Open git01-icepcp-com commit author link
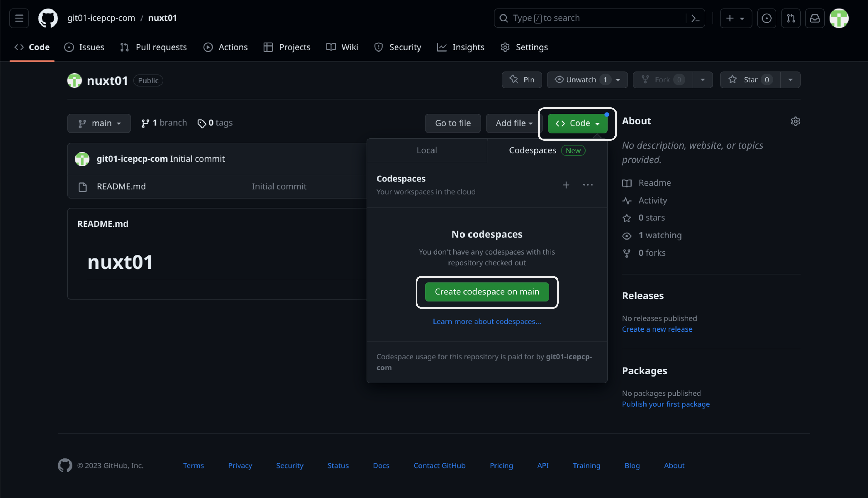868x498 pixels. coord(132,159)
